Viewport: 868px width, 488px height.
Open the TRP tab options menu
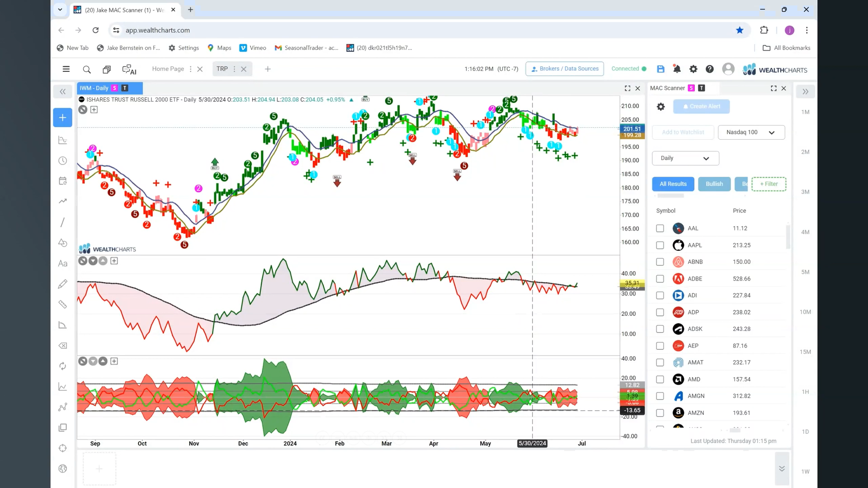pyautogui.click(x=234, y=69)
